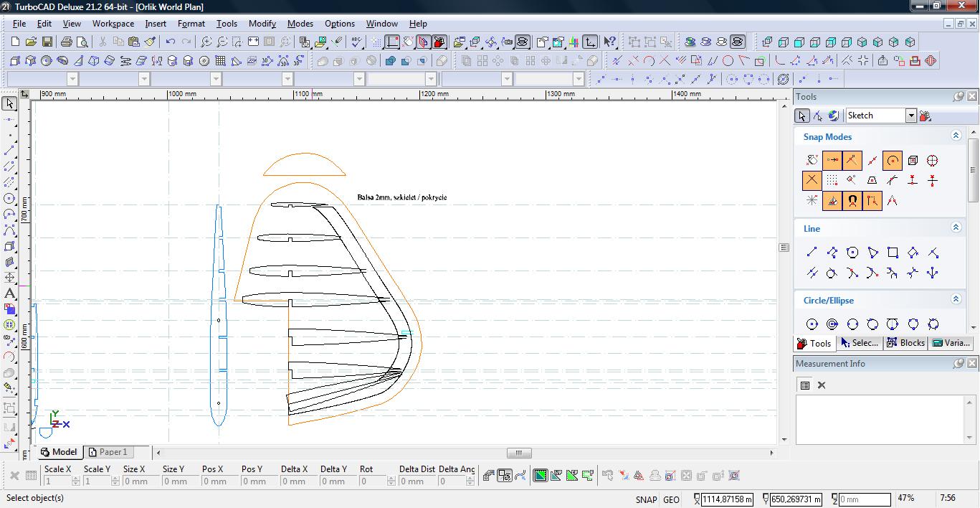
Task: Click the horizontal scrollbar thumb
Action: (519, 453)
